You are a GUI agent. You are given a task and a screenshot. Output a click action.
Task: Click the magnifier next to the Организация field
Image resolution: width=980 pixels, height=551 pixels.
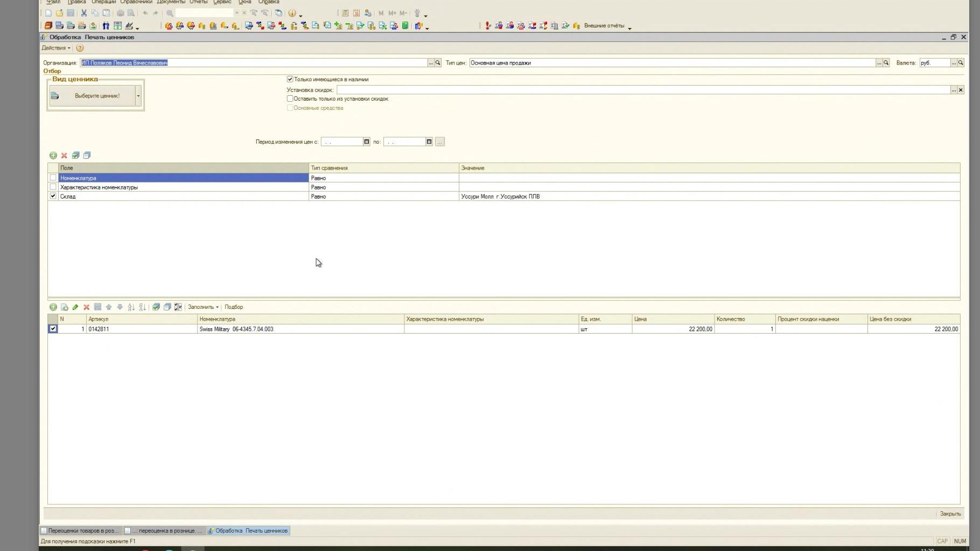438,63
